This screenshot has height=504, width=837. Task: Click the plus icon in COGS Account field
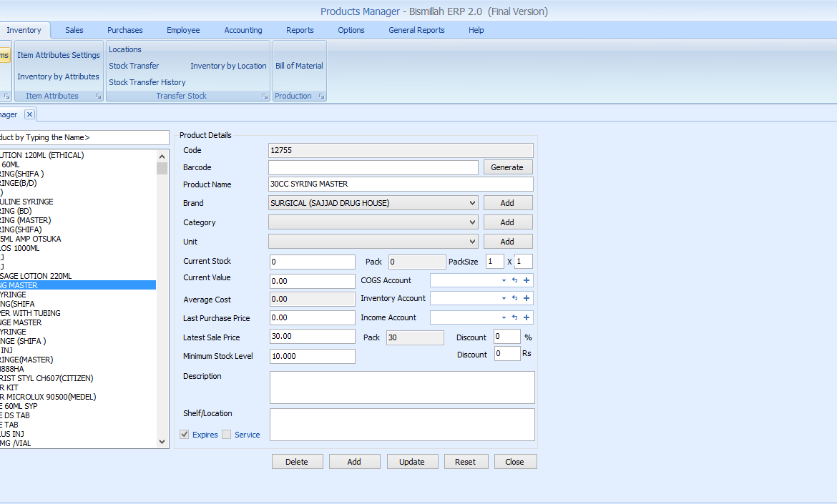(527, 280)
